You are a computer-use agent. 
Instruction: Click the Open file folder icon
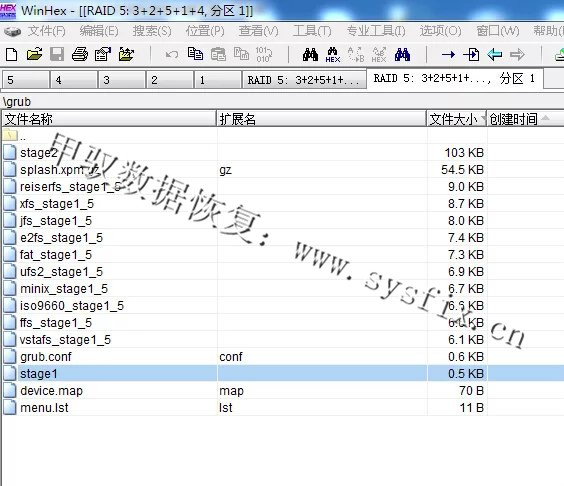coord(35,55)
